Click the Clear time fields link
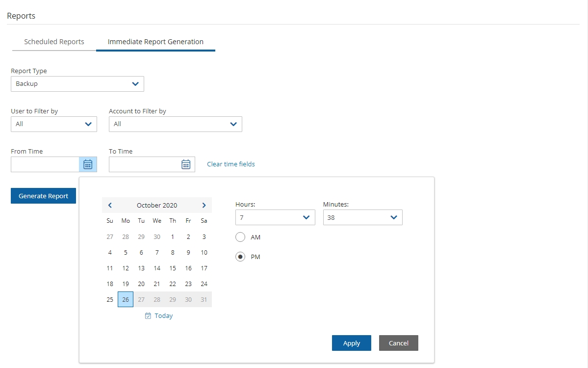The image size is (588, 368). coord(231,164)
